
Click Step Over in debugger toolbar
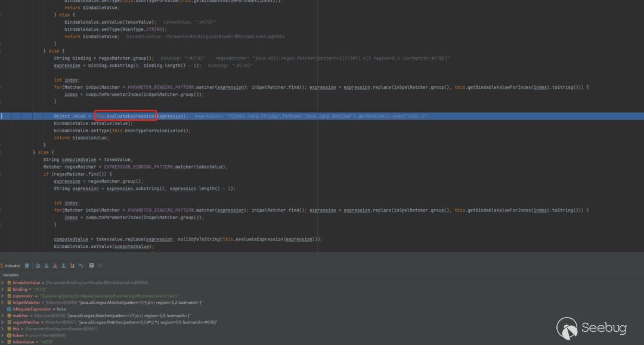tap(38, 266)
